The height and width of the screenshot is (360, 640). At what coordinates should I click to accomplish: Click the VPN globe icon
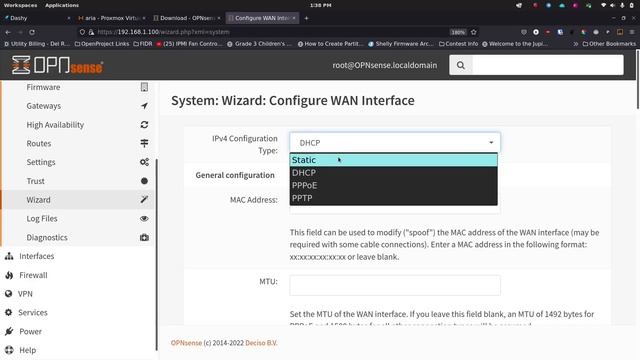(9, 294)
